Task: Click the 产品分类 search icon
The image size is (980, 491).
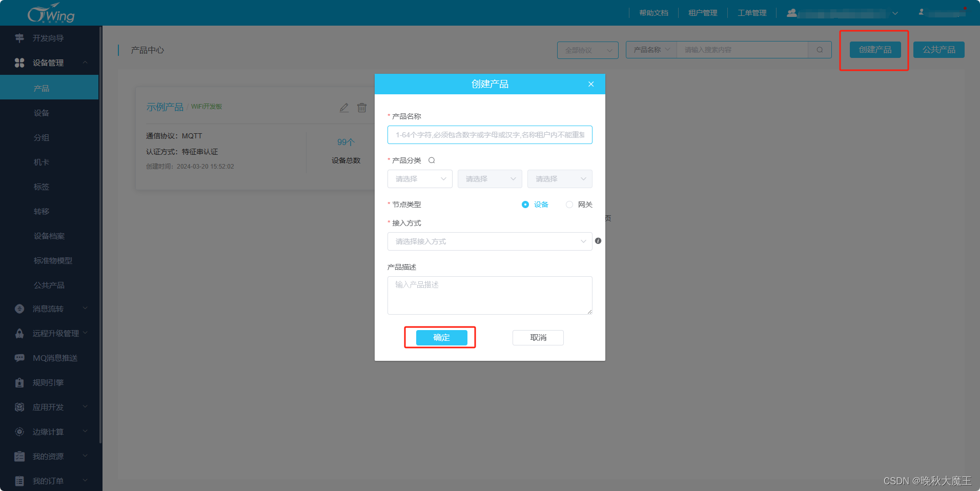Action: (x=432, y=160)
